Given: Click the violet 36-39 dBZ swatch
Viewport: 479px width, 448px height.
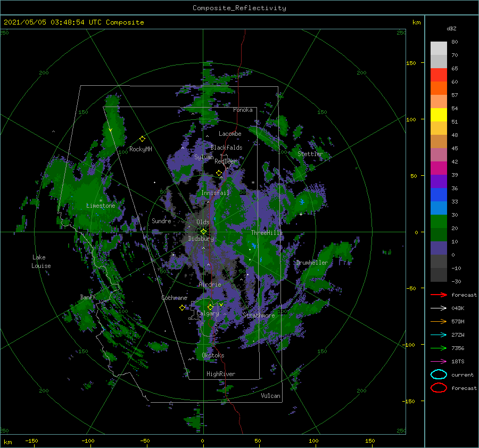Looking at the screenshot, I should tap(439, 181).
